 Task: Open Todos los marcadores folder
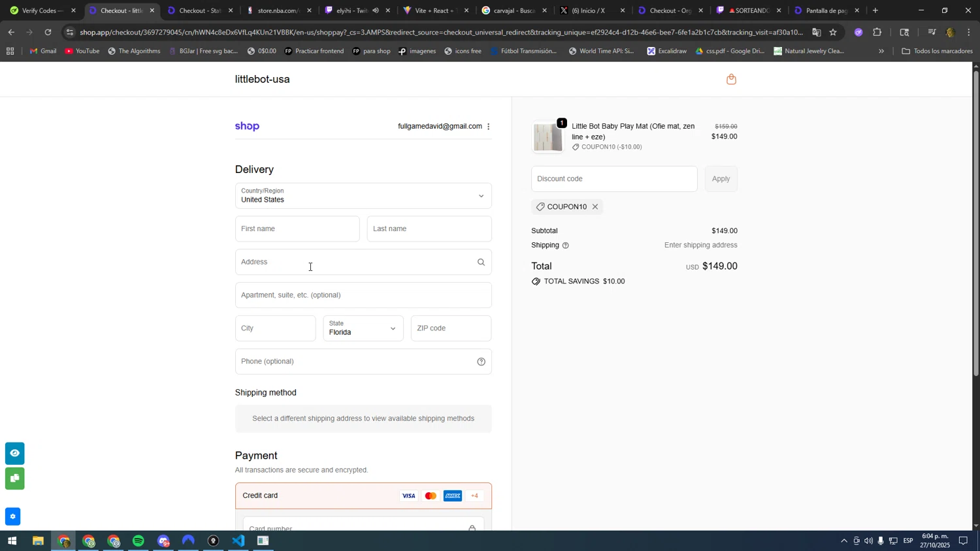point(937,51)
